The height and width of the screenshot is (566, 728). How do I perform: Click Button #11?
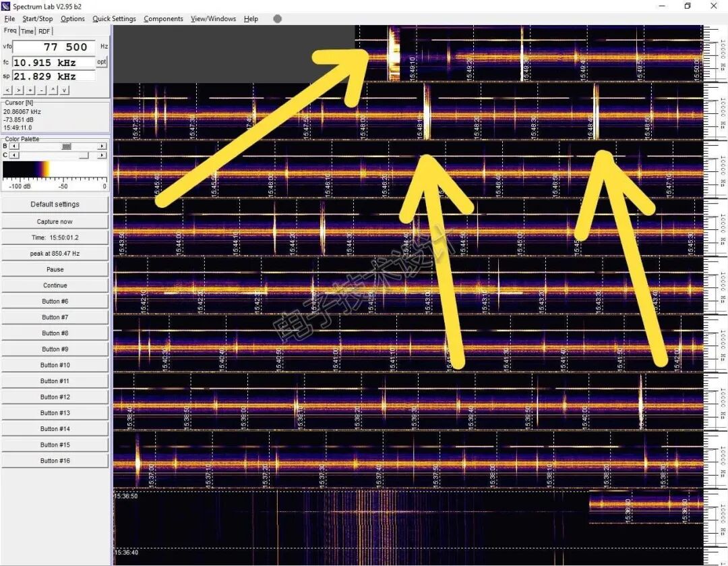coord(55,381)
